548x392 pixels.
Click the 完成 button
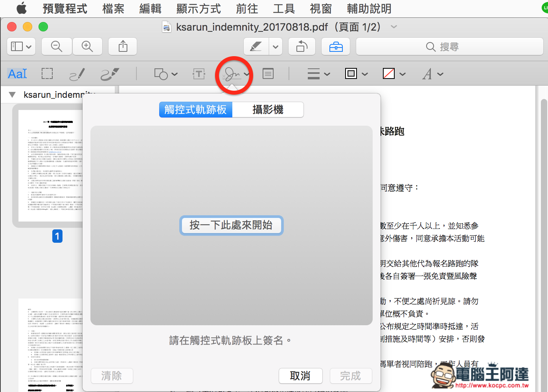click(x=350, y=376)
